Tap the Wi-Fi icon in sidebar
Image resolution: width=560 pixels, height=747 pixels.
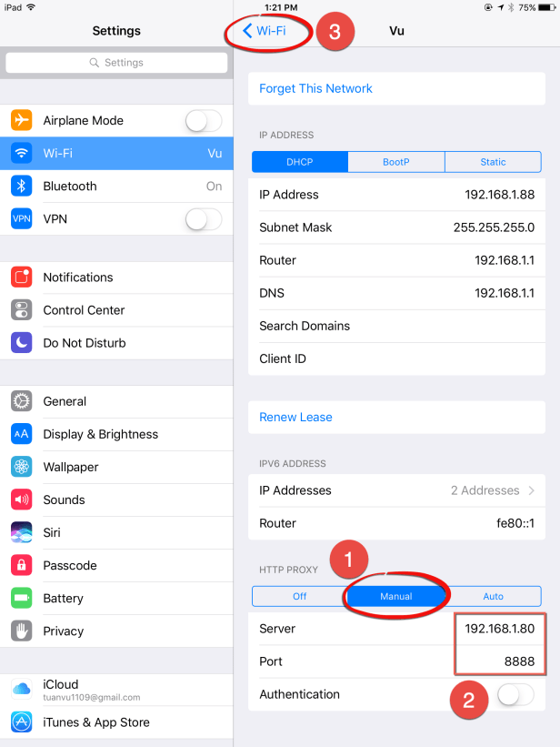tap(22, 153)
